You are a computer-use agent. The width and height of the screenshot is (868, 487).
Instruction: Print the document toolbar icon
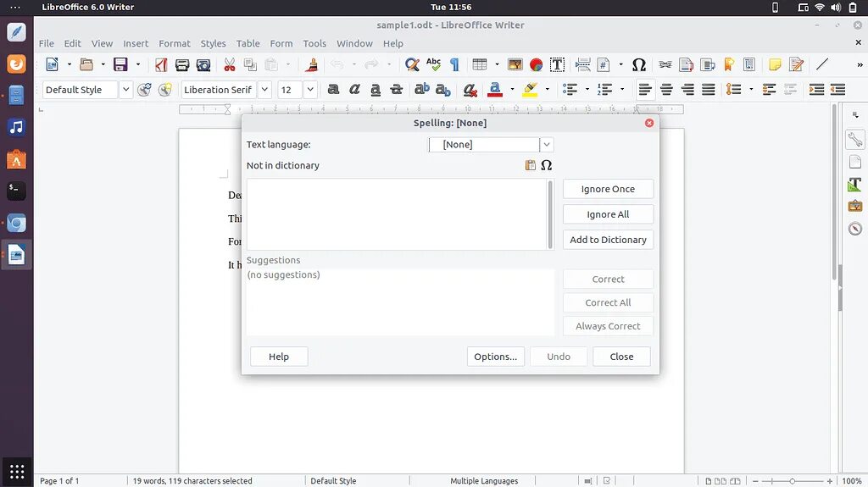pyautogui.click(x=182, y=64)
